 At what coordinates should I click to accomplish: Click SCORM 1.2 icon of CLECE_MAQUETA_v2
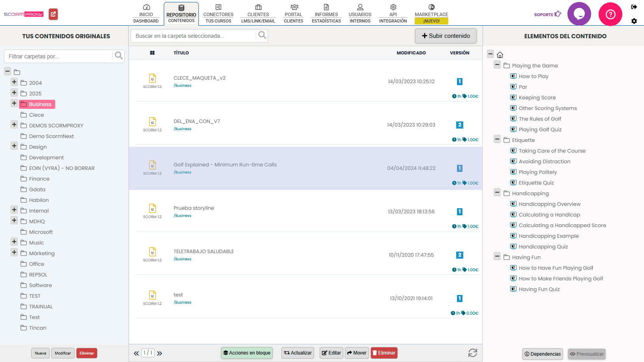click(152, 78)
